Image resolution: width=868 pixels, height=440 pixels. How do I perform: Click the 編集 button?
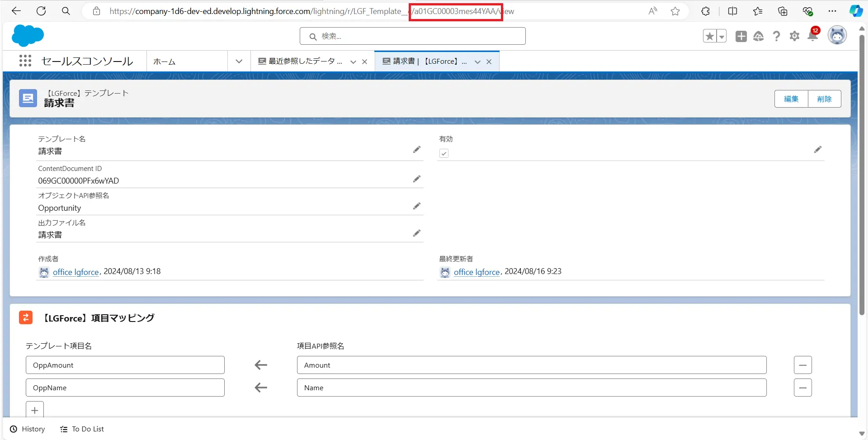[791, 99]
